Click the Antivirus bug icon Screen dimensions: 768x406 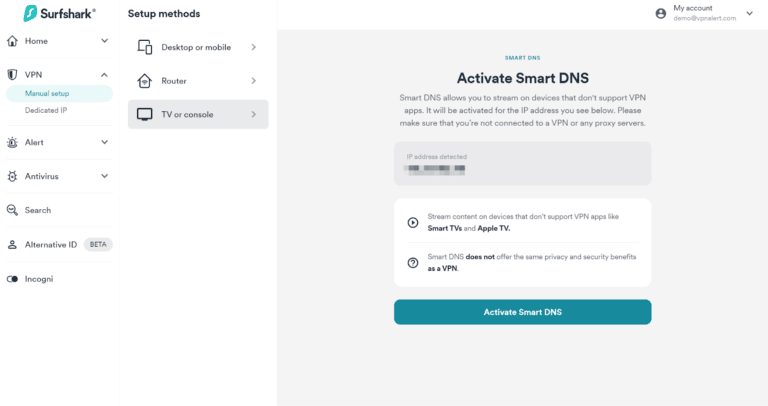point(12,176)
